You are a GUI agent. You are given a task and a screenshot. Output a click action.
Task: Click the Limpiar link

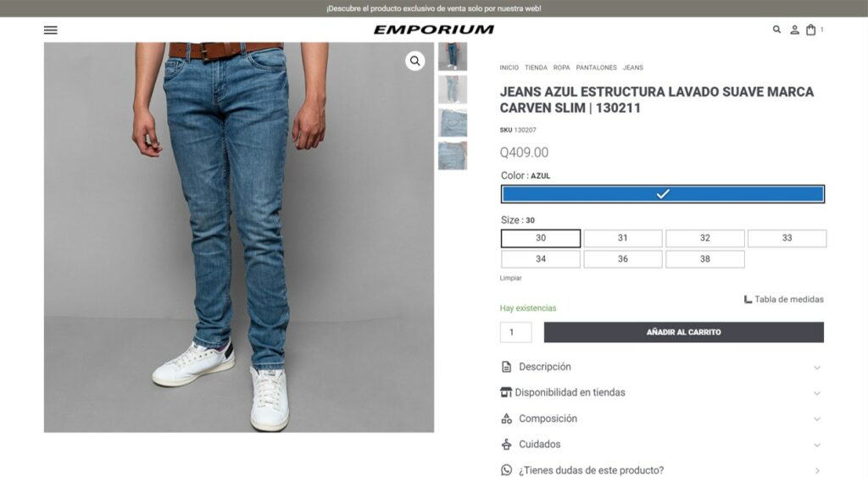(x=510, y=279)
